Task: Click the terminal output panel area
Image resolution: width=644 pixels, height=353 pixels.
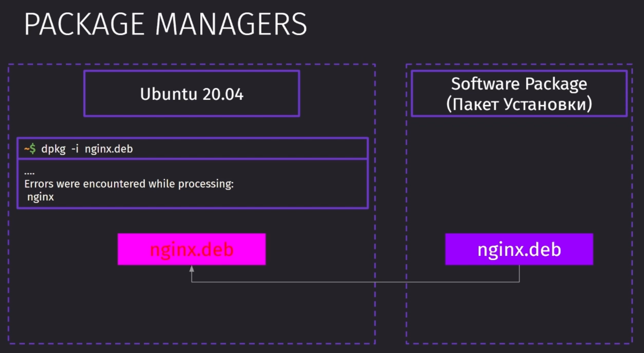Action: pyautogui.click(x=192, y=184)
